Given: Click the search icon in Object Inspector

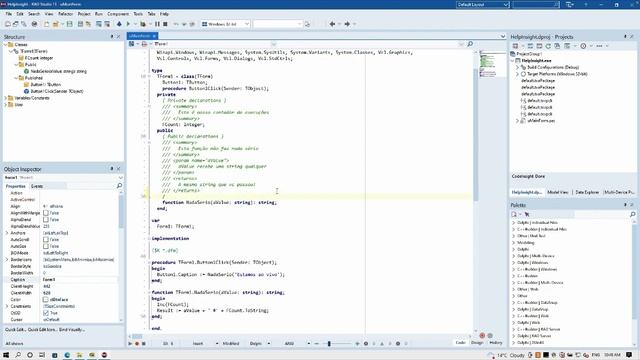Looking at the screenshot, I should 119,186.
